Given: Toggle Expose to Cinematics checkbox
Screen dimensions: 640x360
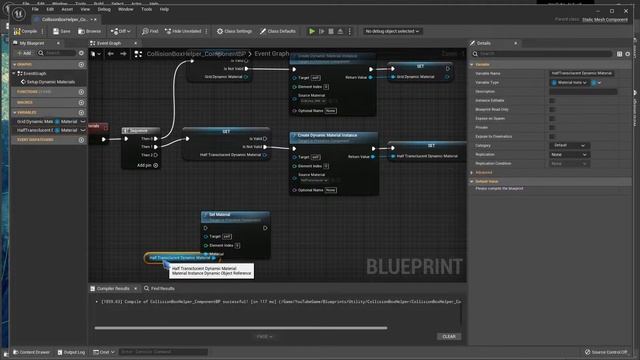Looking at the screenshot, I should point(552,136).
